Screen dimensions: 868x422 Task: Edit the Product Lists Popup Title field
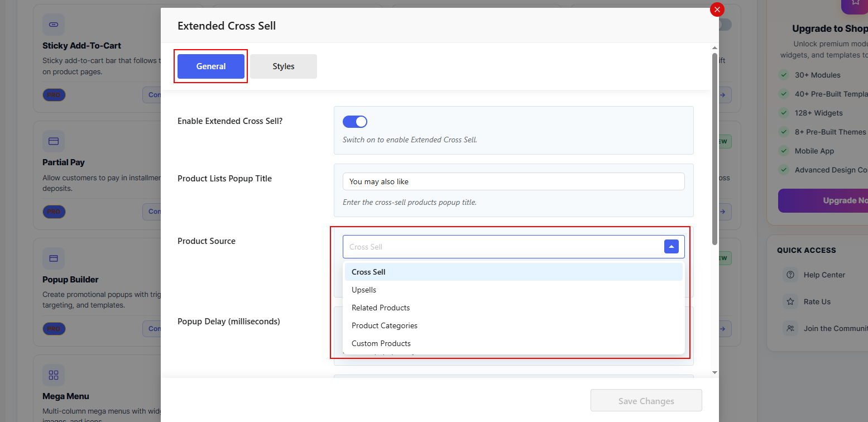[x=514, y=181]
